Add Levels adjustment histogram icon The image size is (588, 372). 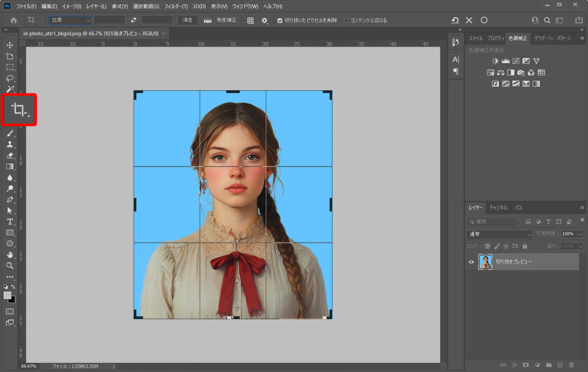(x=505, y=61)
